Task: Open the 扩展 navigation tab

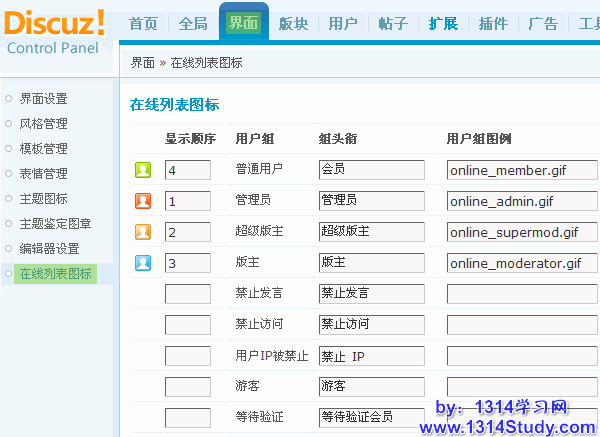Action: [x=443, y=23]
